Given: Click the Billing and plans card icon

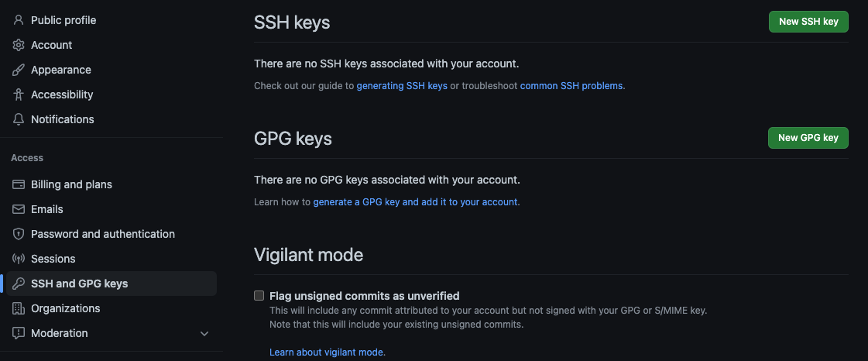Looking at the screenshot, I should click(x=19, y=184).
